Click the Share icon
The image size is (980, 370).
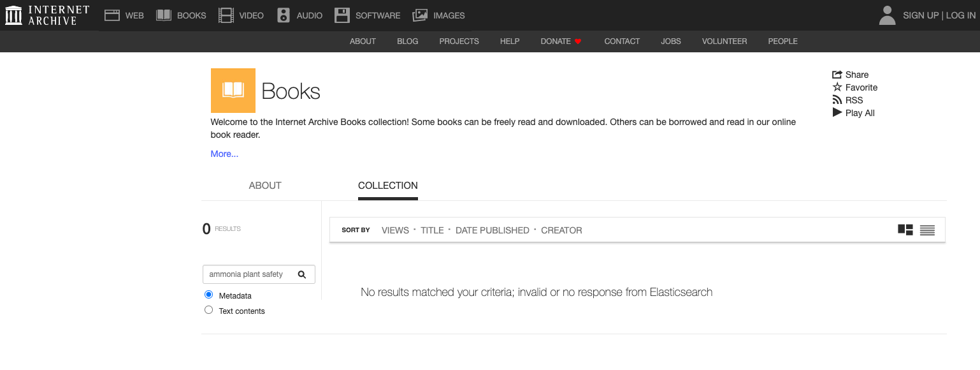tap(837, 75)
